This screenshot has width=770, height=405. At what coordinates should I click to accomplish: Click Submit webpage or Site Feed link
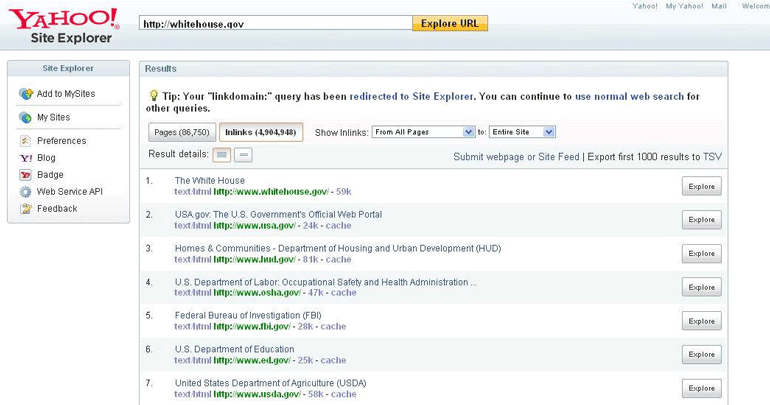point(516,157)
